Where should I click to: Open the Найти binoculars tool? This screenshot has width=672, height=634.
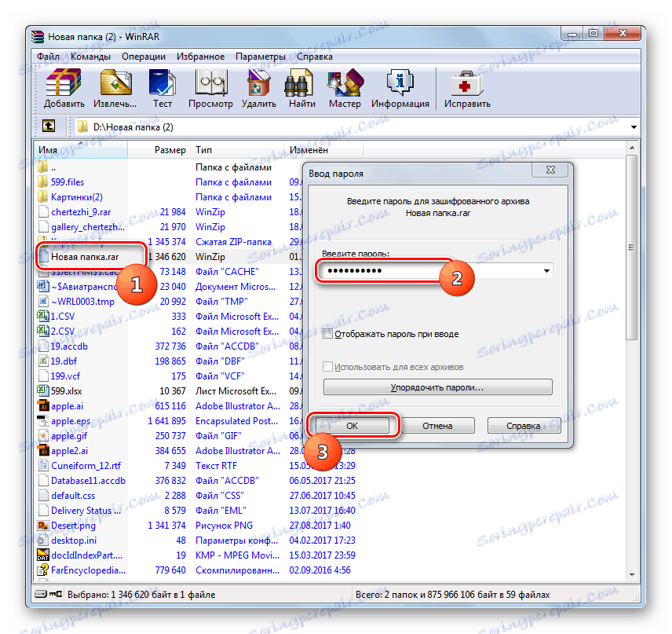point(299,82)
